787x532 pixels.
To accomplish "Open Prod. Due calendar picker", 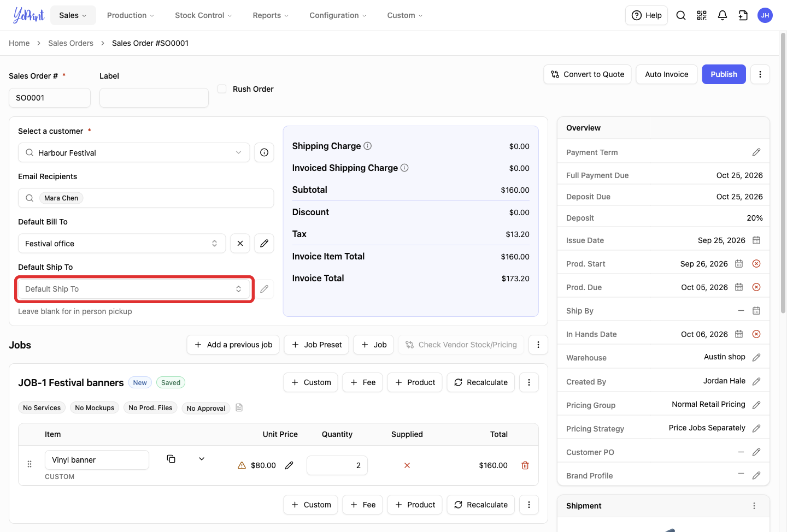I will pos(739,287).
